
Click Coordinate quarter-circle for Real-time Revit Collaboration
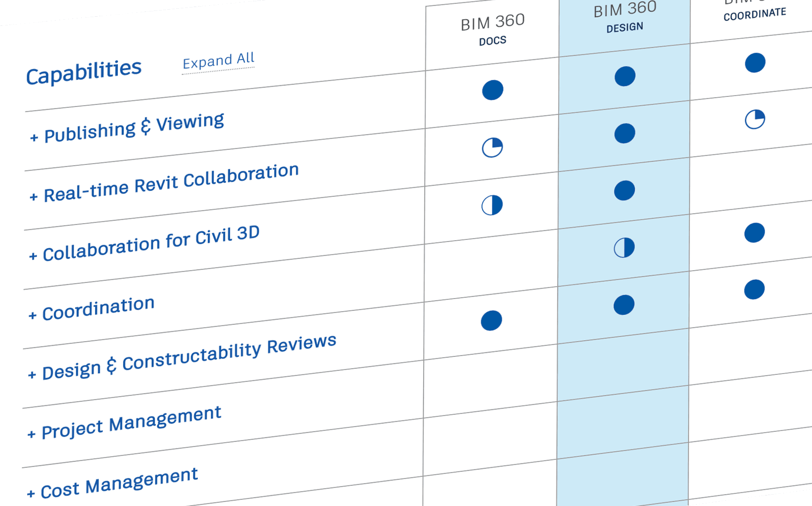pos(755,119)
